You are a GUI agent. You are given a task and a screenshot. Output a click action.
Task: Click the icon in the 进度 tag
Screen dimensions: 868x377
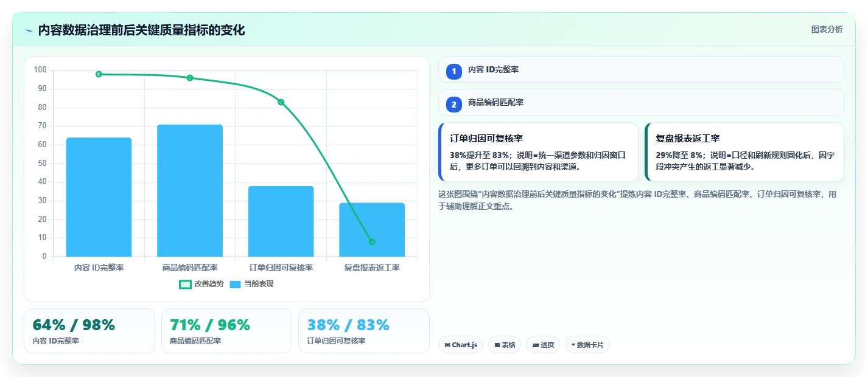[536, 345]
